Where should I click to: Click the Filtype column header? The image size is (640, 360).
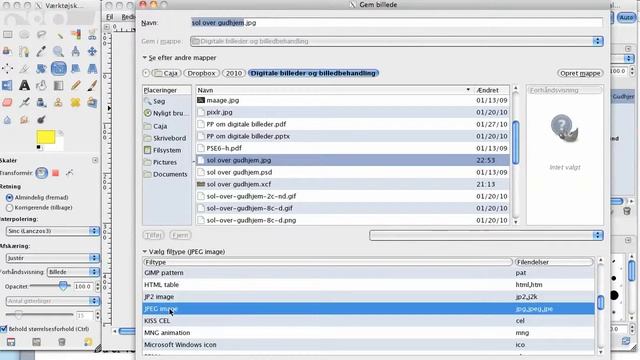tap(328, 262)
